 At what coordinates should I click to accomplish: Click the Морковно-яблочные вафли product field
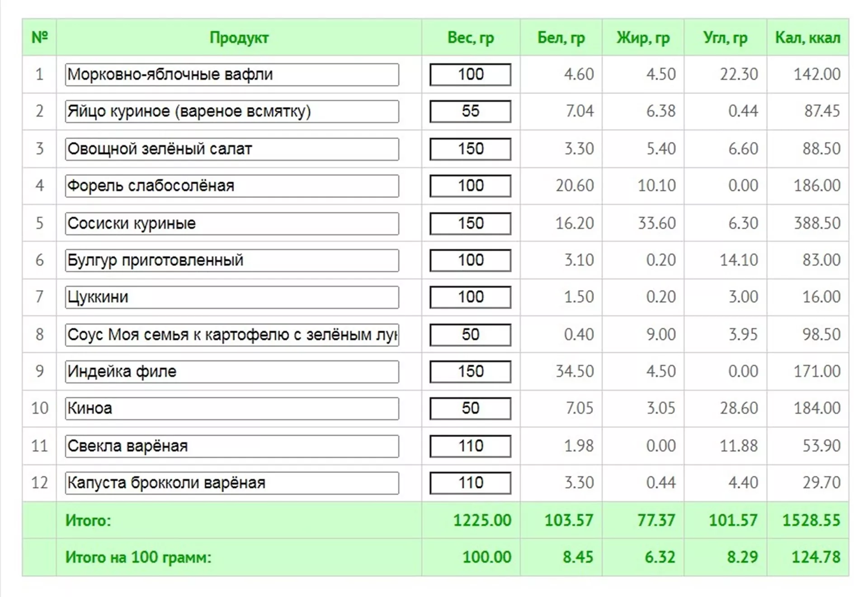(231, 75)
